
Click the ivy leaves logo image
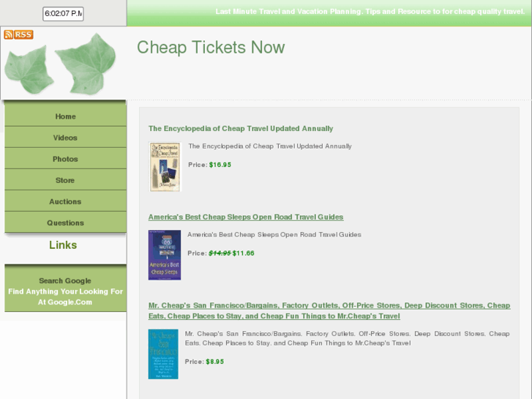click(61, 64)
